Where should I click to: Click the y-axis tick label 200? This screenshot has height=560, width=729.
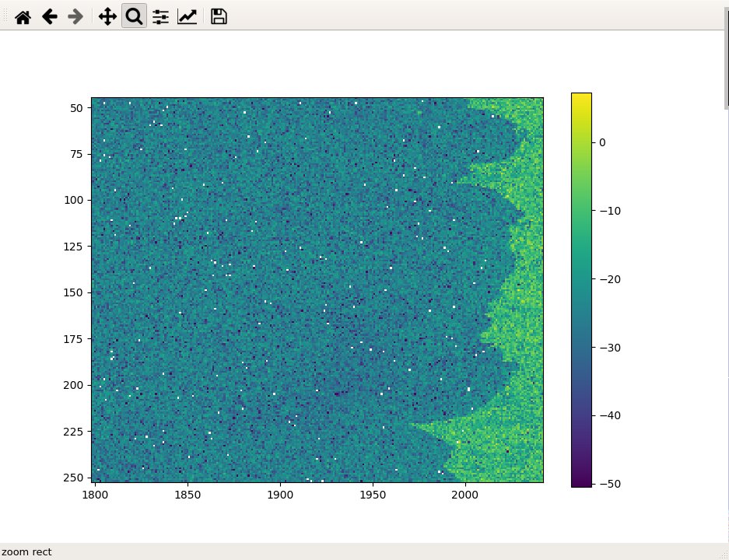(73, 385)
